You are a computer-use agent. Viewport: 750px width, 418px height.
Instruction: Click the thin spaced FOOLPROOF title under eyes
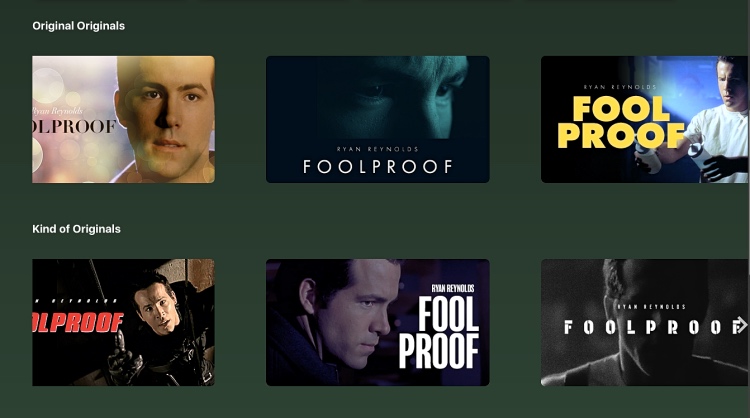378,166
